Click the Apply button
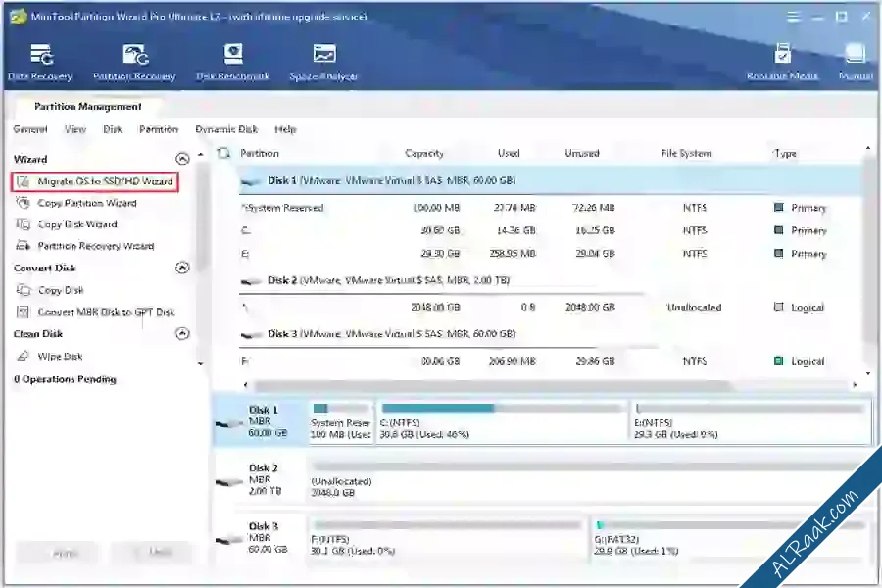Viewport: 882px width, 588px height. pyautogui.click(x=57, y=553)
